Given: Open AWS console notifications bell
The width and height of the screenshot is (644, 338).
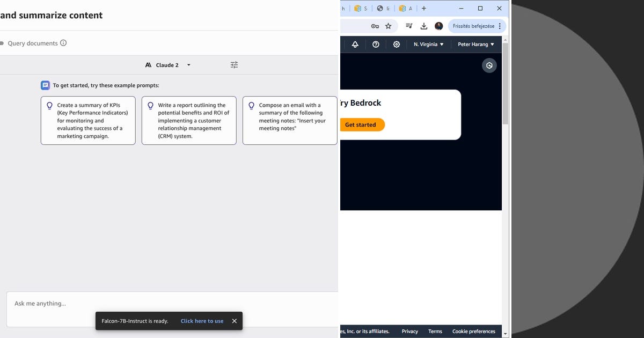Looking at the screenshot, I should [x=355, y=45].
